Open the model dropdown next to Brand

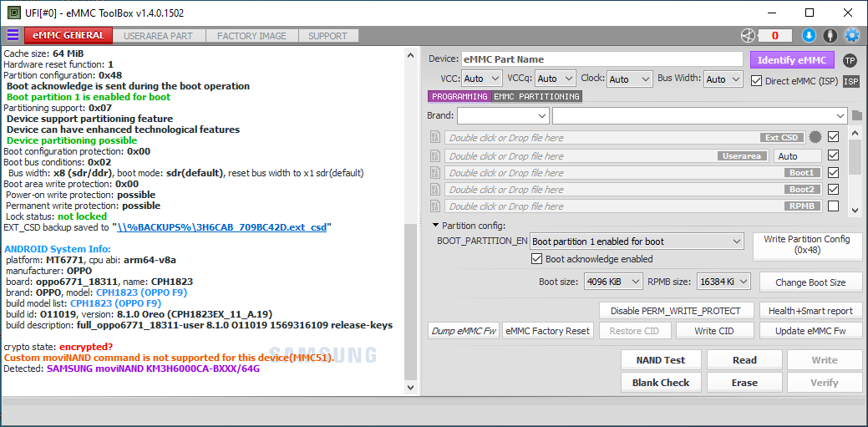pyautogui.click(x=700, y=116)
